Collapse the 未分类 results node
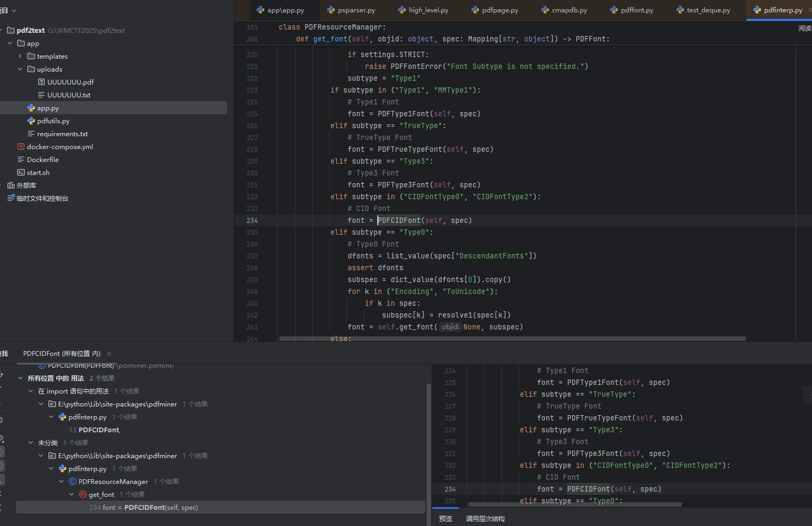Viewport: 812px width, 526px height. pos(31,443)
